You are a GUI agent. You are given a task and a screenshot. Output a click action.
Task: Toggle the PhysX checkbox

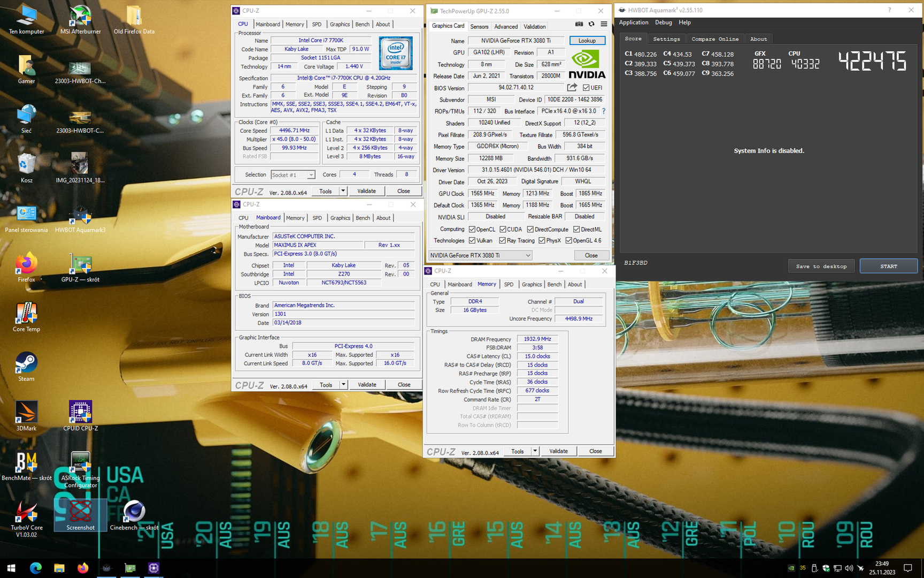(542, 240)
